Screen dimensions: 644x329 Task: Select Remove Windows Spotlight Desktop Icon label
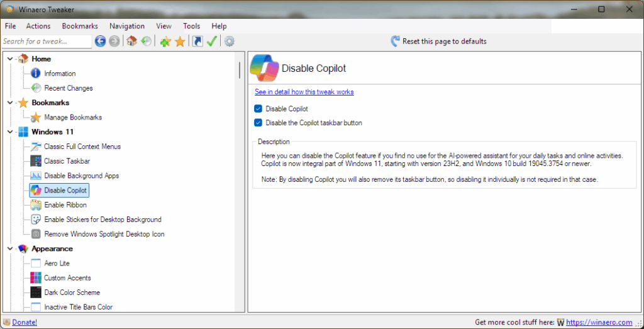pyautogui.click(x=104, y=234)
